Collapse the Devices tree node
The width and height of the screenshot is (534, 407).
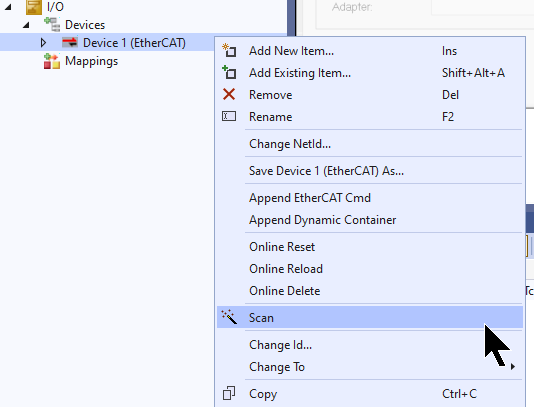coord(26,25)
